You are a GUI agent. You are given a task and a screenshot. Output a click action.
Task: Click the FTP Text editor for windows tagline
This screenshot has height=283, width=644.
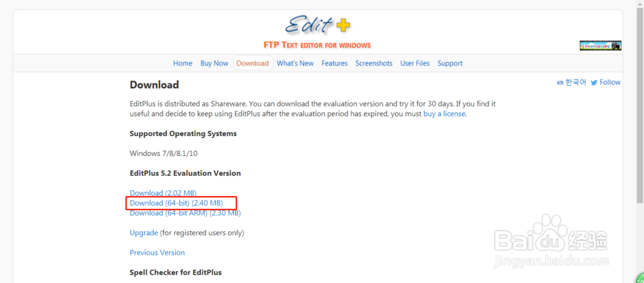tap(317, 45)
